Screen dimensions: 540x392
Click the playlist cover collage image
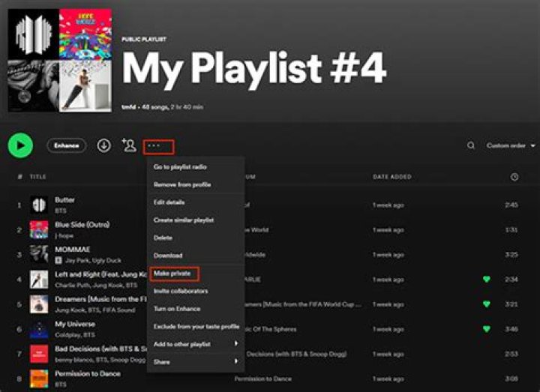click(59, 60)
